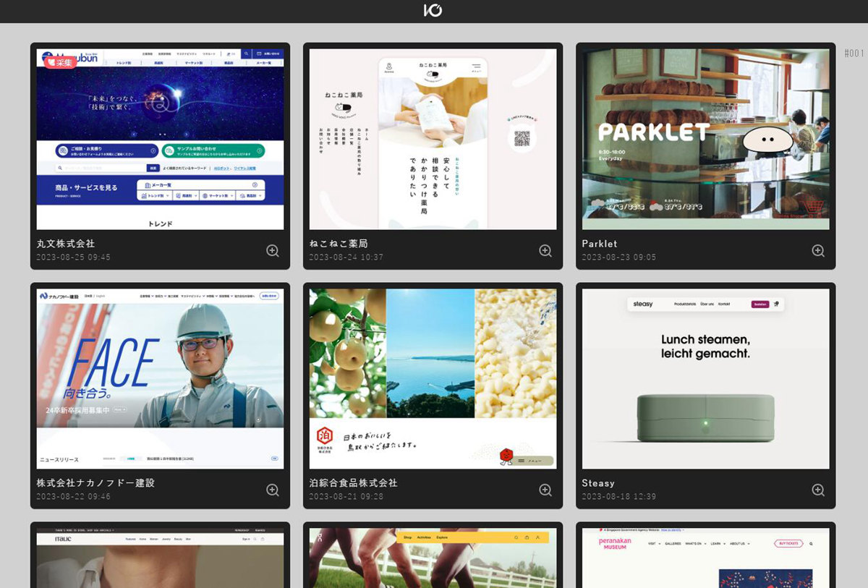This screenshot has width=868, height=588.
Task: Zoom the 泊綜合食品株式会社 card with its magnifier
Action: point(545,490)
